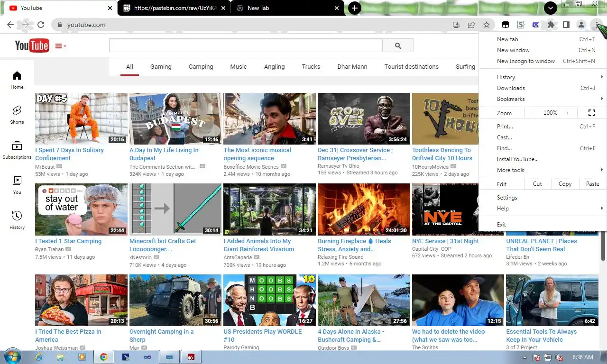This screenshot has width=607, height=364.
Task: Choose Install YouTube... menu entry
Action: [x=543, y=159]
